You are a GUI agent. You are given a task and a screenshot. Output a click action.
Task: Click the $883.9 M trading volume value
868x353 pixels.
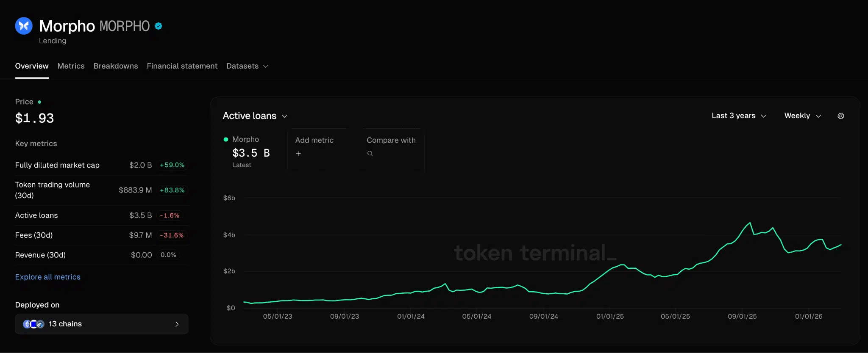tap(135, 190)
